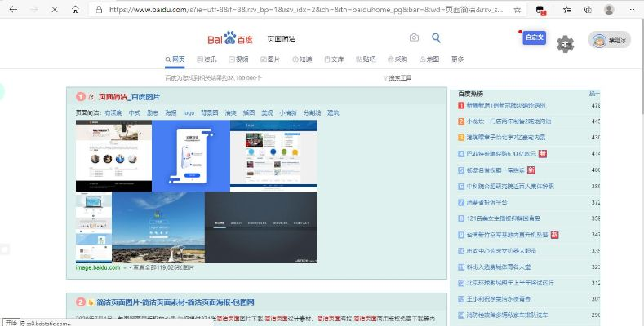Go to Baidu home via the Baidu logo
644x326 pixels.
[230, 38]
